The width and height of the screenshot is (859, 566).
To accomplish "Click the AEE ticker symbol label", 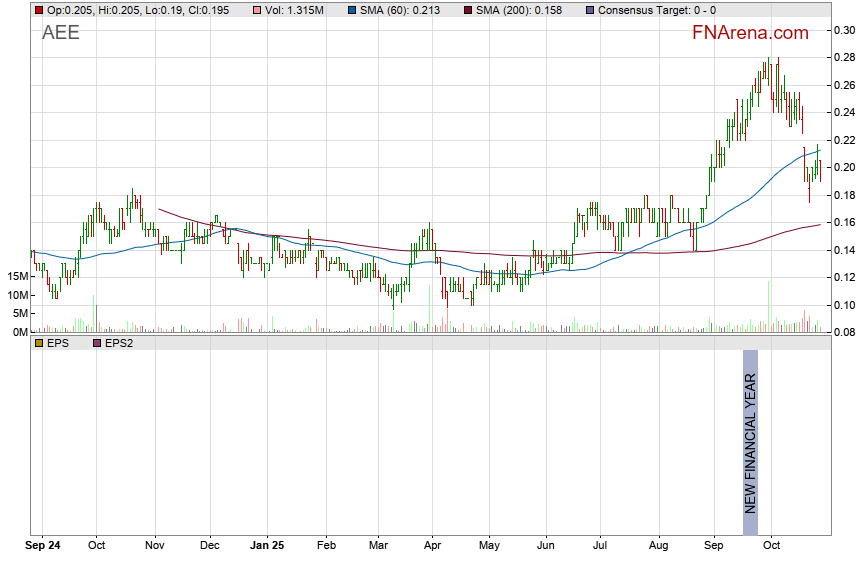I will click(x=60, y=32).
